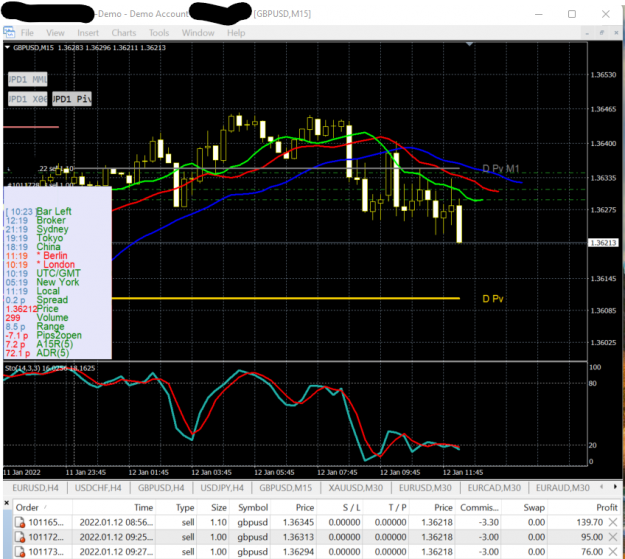The width and height of the screenshot is (625, 559).
Task: Switch to USDCHF,H4 chart tab
Action: click(x=98, y=488)
